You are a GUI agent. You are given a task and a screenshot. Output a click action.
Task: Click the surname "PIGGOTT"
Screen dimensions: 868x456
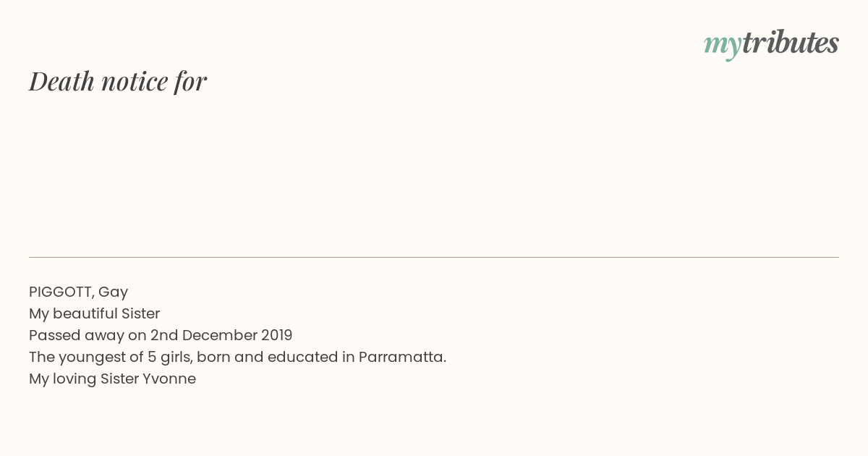61,292
